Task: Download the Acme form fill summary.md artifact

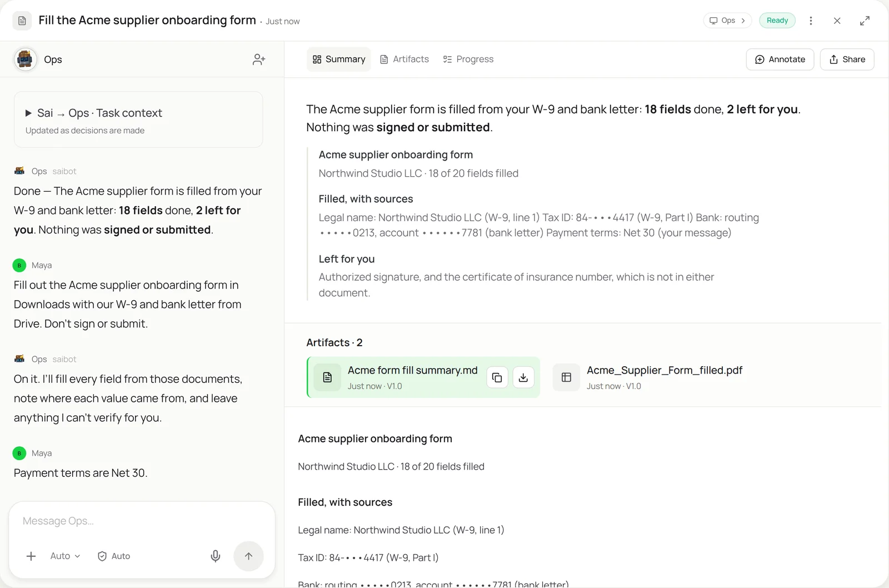Action: tap(523, 377)
